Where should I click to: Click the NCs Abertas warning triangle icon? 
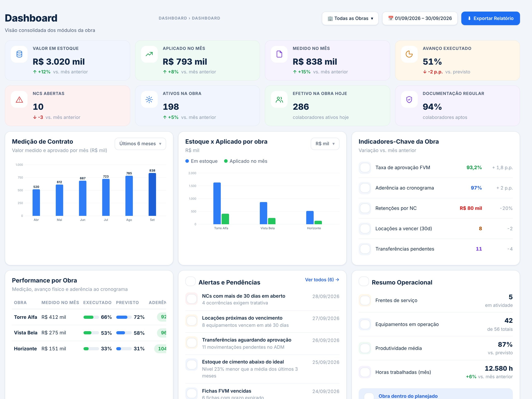(x=19, y=99)
